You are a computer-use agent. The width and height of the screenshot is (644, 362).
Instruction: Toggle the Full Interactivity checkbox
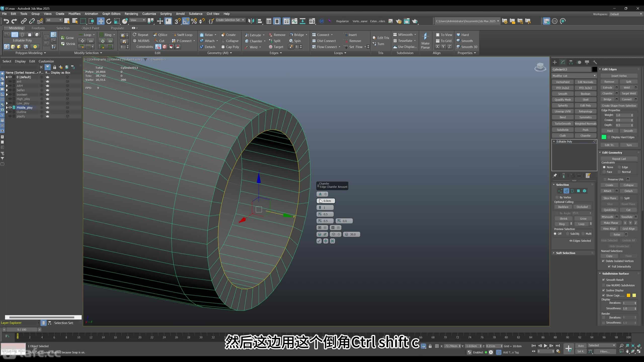(x=609, y=267)
